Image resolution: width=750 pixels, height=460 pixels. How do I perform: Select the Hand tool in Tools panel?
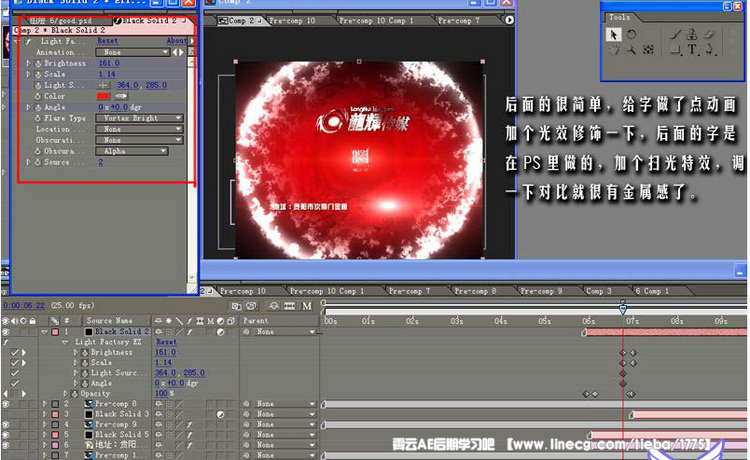tap(614, 49)
